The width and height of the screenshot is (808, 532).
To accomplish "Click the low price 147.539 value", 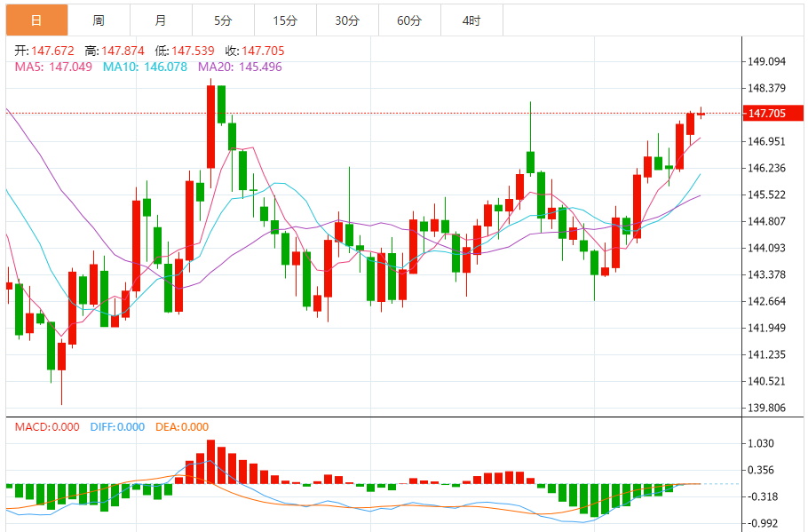I will (193, 51).
